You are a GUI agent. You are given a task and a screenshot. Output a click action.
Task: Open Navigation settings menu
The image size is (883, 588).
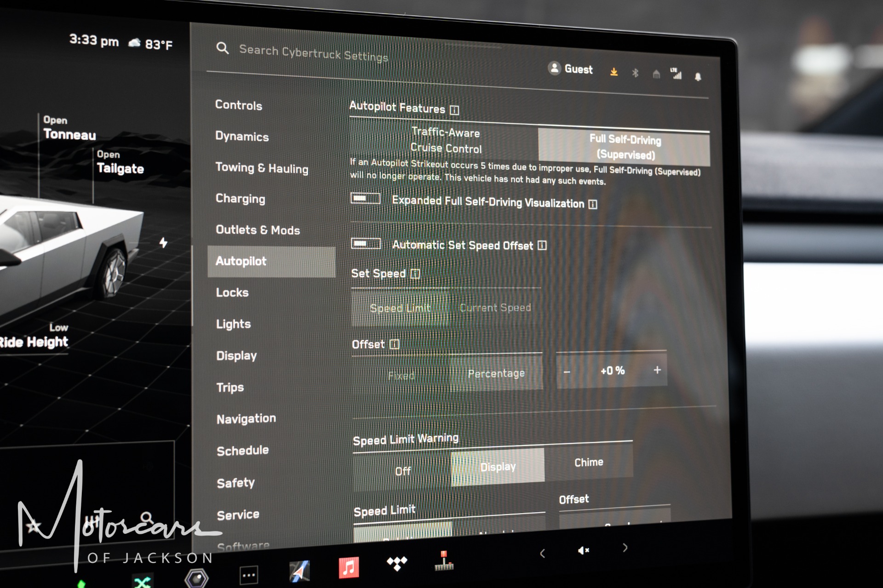coord(246,419)
